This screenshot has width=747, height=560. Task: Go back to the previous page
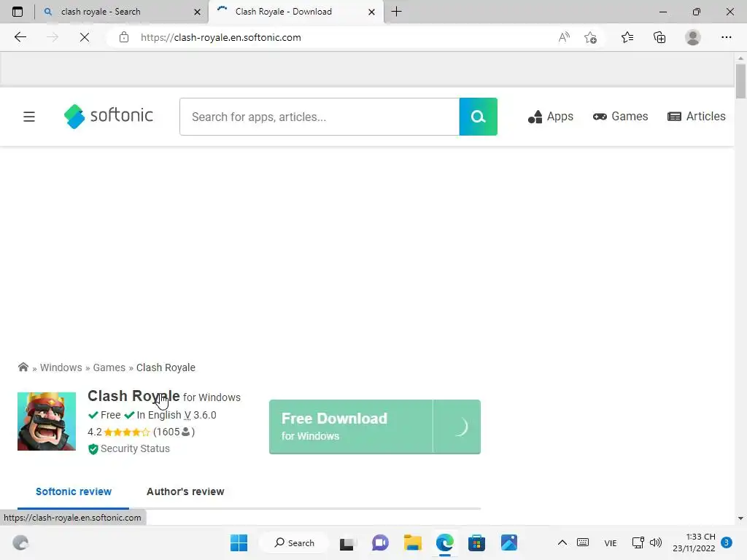tap(20, 37)
